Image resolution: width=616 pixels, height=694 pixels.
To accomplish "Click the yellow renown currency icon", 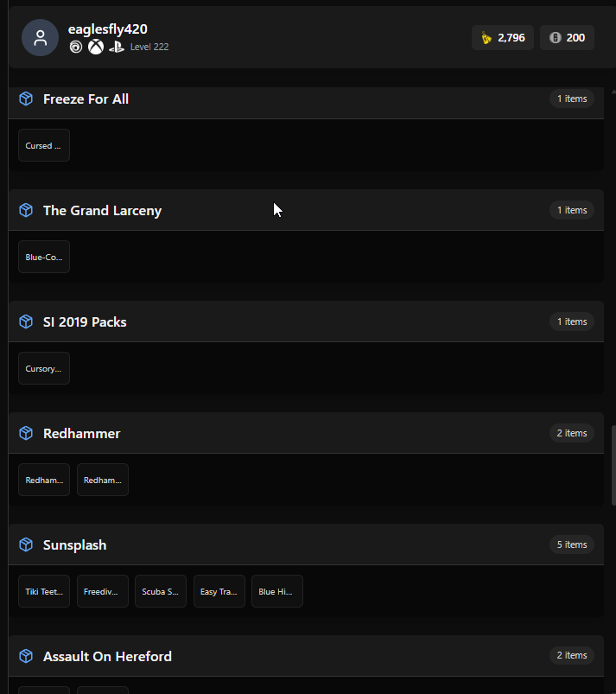I will point(486,38).
